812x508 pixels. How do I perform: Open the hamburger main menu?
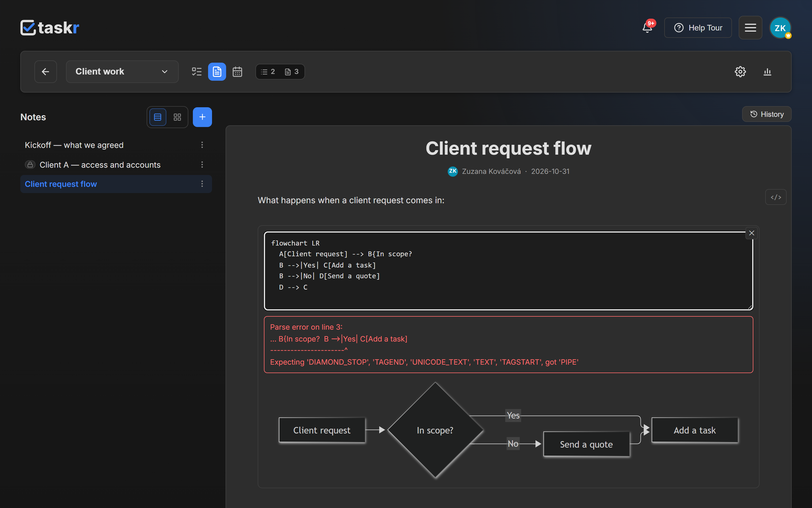pyautogui.click(x=750, y=28)
